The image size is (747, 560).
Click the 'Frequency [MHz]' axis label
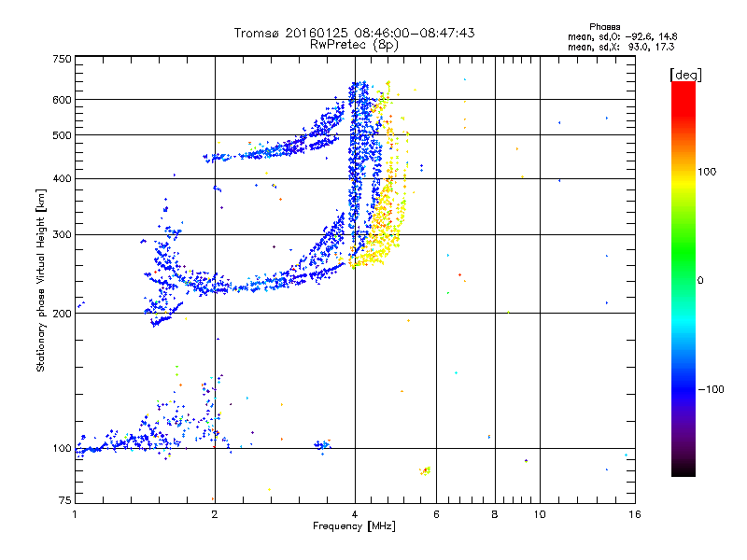[354, 526]
